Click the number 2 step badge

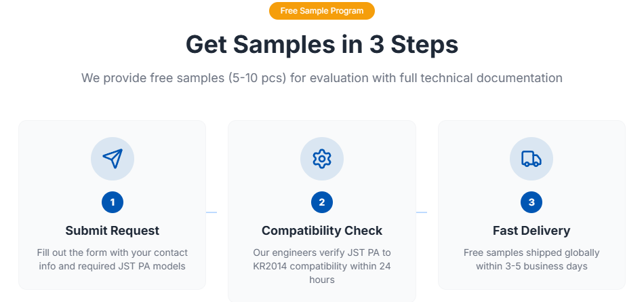click(x=322, y=202)
